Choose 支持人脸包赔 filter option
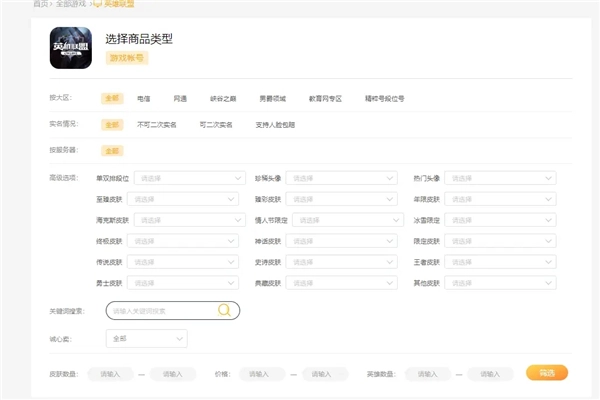Screen dimensions: 600x400 [x=275, y=125]
